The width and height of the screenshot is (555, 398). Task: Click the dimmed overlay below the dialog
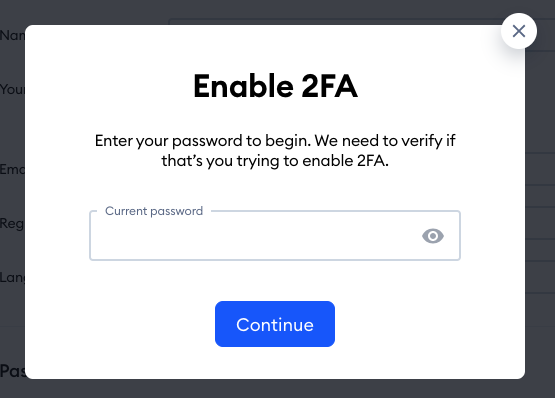pos(278,389)
